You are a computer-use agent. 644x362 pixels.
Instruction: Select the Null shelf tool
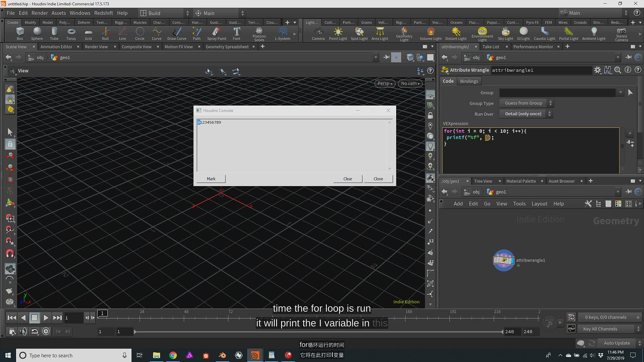coord(105,34)
